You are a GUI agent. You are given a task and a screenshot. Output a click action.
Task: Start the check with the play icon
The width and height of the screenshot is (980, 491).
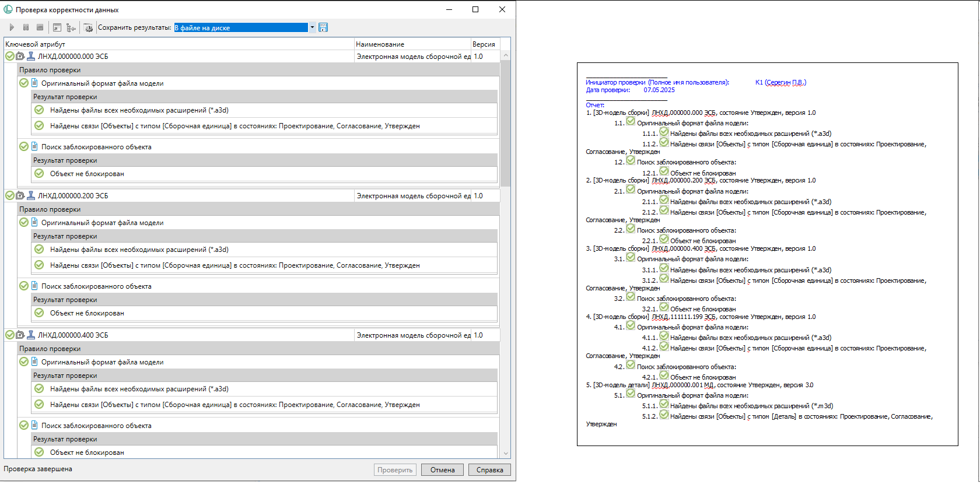click(x=12, y=27)
